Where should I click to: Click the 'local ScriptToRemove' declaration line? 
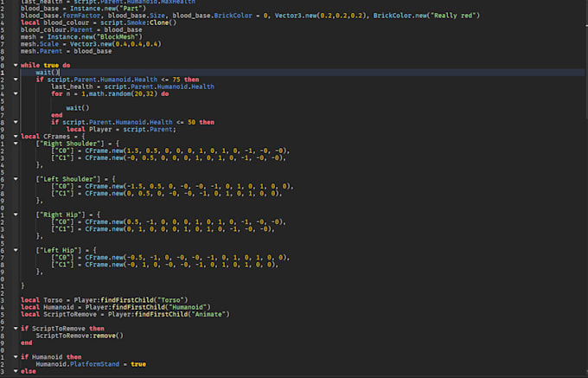tap(125, 314)
